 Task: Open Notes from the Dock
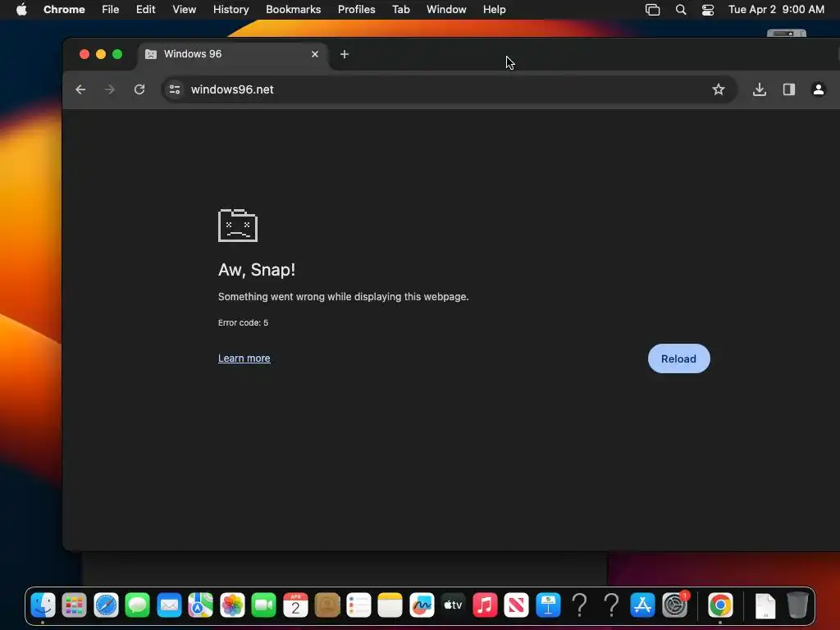pyautogui.click(x=390, y=605)
